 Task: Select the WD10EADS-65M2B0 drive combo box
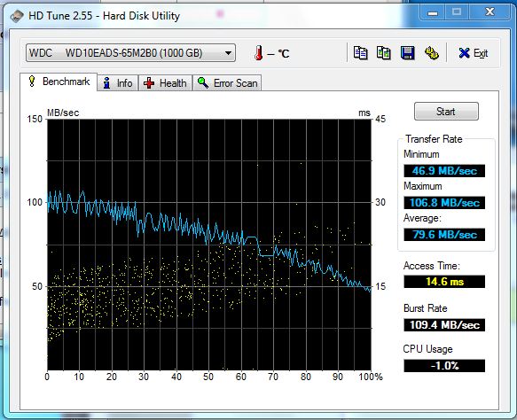click(x=130, y=52)
